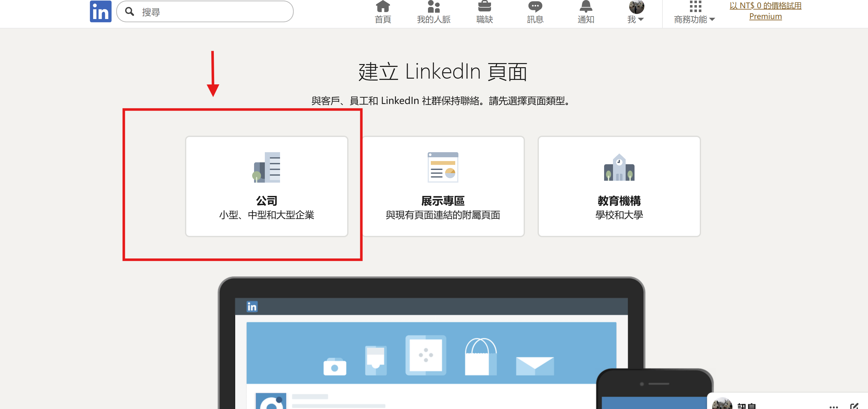Click compose message icon in messaging panel
868x409 pixels.
(x=854, y=406)
